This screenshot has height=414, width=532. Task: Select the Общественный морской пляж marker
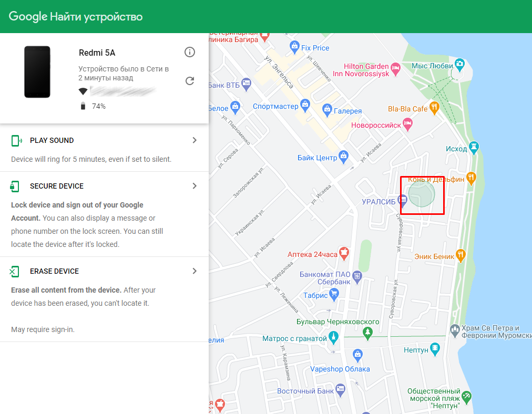pyautogui.click(x=466, y=397)
